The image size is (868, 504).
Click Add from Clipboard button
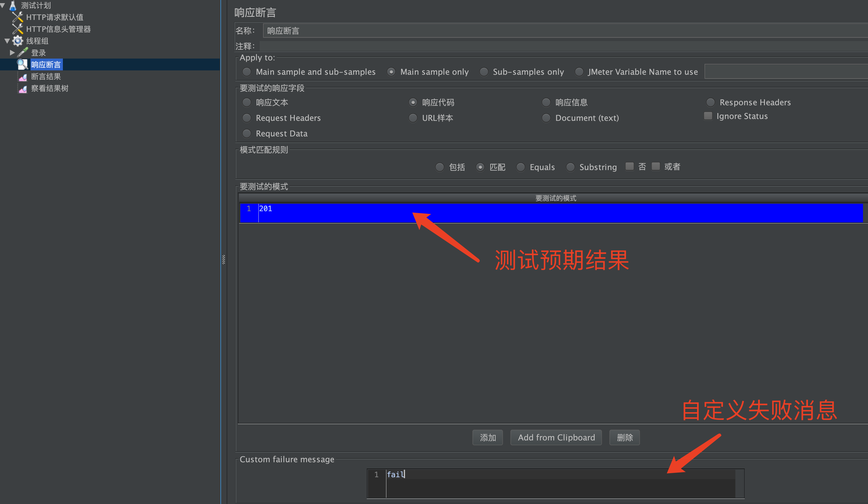(x=556, y=437)
